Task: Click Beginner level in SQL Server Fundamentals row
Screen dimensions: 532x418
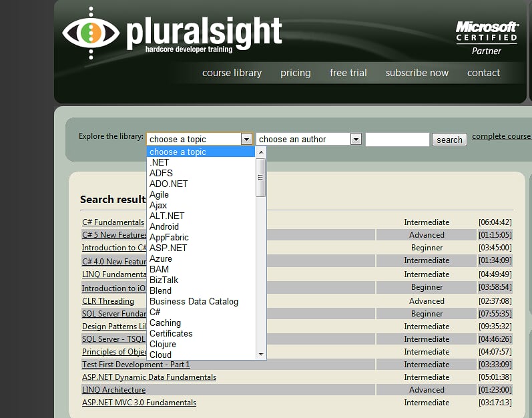Action: click(427, 314)
